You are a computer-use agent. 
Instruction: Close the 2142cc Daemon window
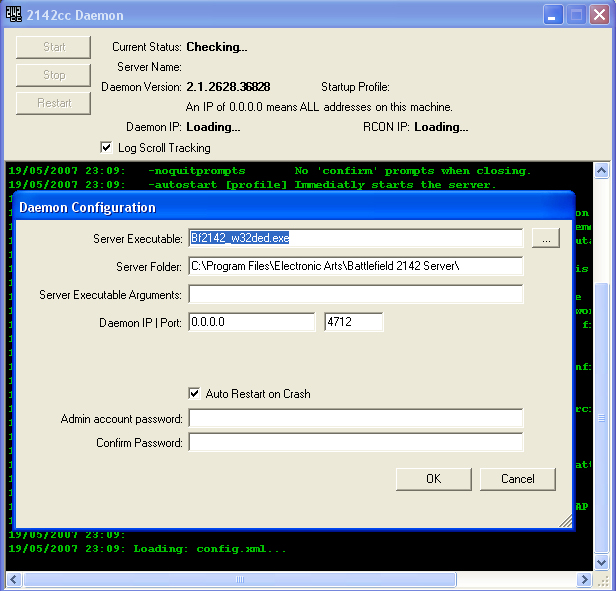(x=599, y=15)
